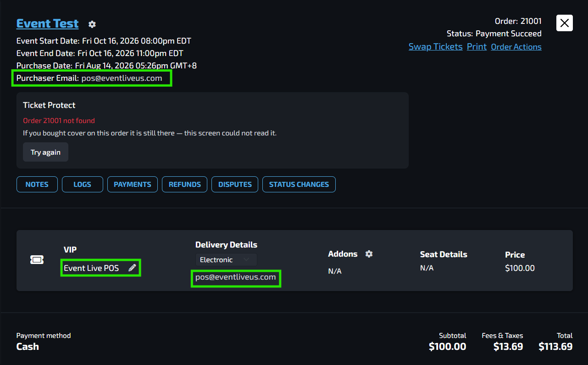Close the order details dialog
The image size is (588, 365).
(564, 22)
